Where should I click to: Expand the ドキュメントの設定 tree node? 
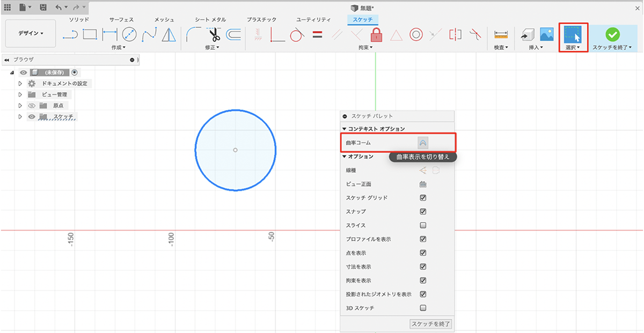click(x=20, y=84)
